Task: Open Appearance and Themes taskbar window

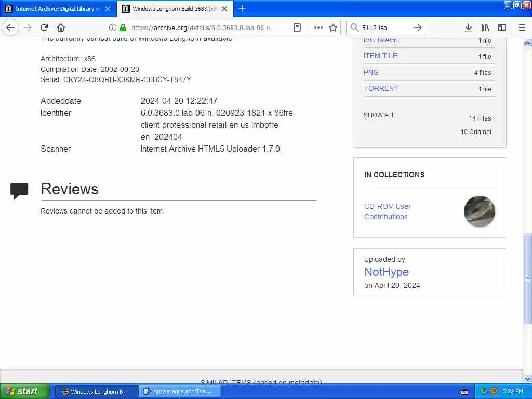Action: pos(179,392)
